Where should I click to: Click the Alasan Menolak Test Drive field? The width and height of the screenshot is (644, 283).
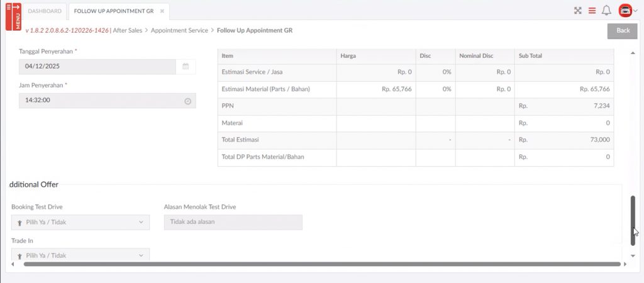click(233, 222)
